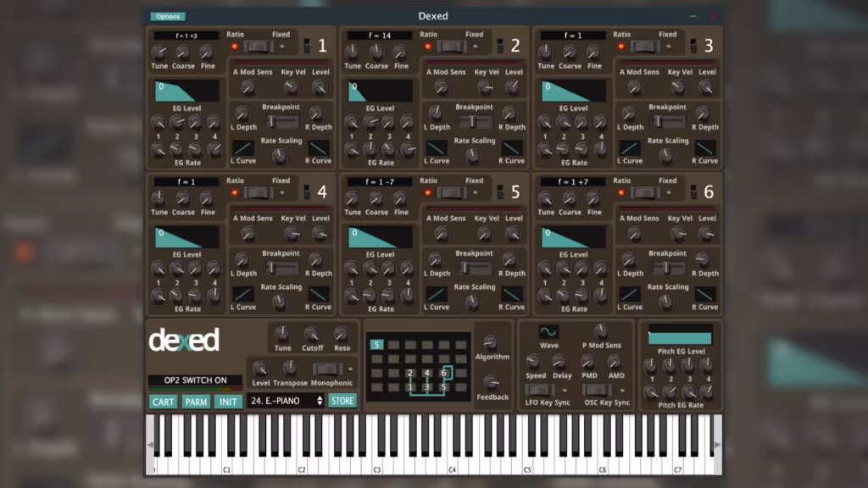Click operator 3 R Curve icon

[x=705, y=147]
